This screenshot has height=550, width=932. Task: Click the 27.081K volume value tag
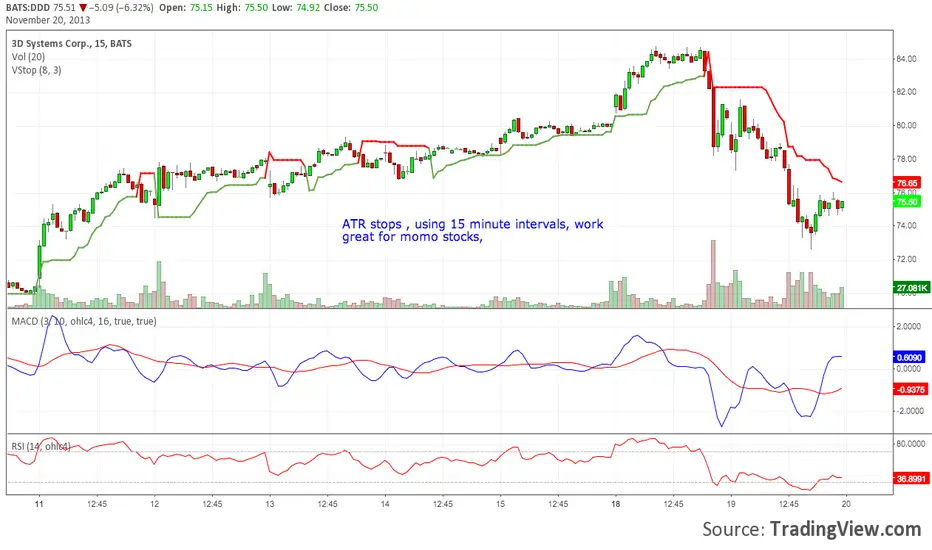coord(911,288)
